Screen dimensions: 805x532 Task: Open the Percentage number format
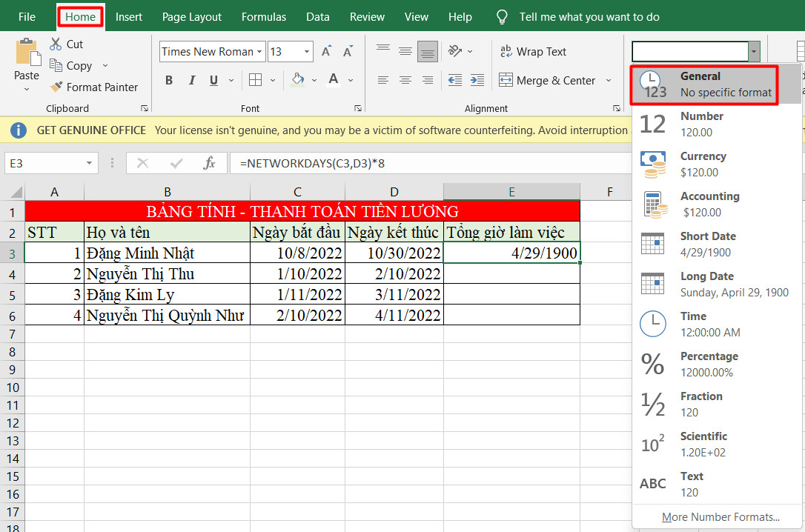[709, 363]
